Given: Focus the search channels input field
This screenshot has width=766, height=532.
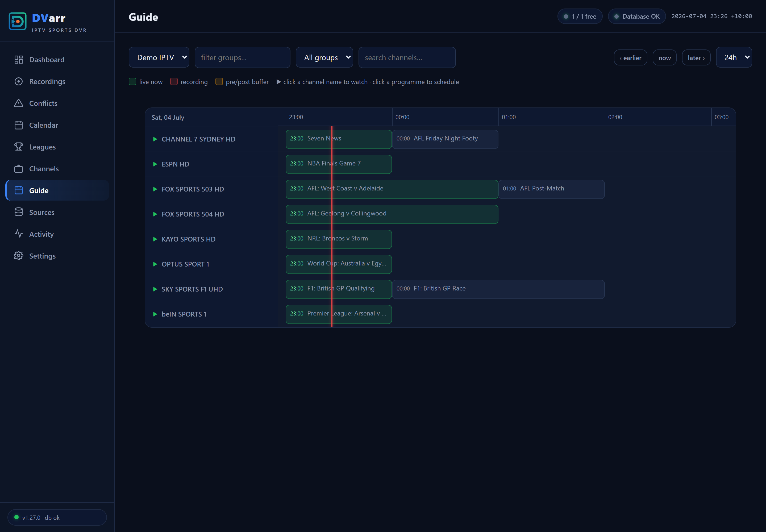Looking at the screenshot, I should [407, 57].
